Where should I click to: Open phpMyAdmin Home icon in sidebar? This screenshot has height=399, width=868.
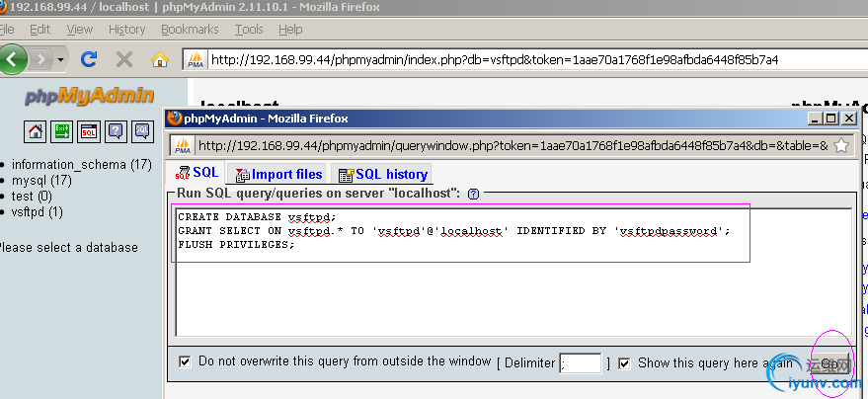(35, 131)
